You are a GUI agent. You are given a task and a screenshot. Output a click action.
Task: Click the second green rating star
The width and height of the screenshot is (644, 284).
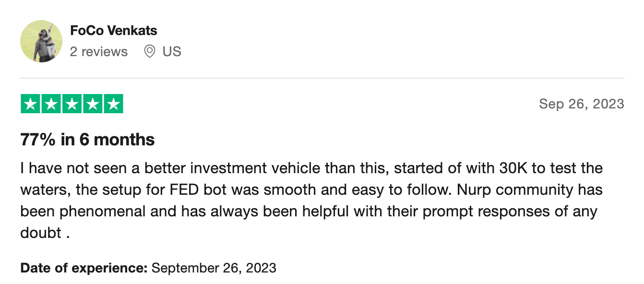tap(51, 104)
